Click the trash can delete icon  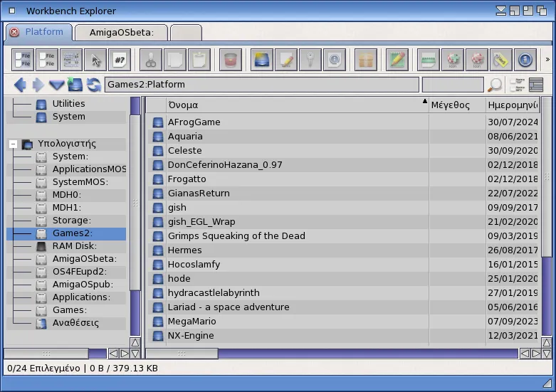229,60
